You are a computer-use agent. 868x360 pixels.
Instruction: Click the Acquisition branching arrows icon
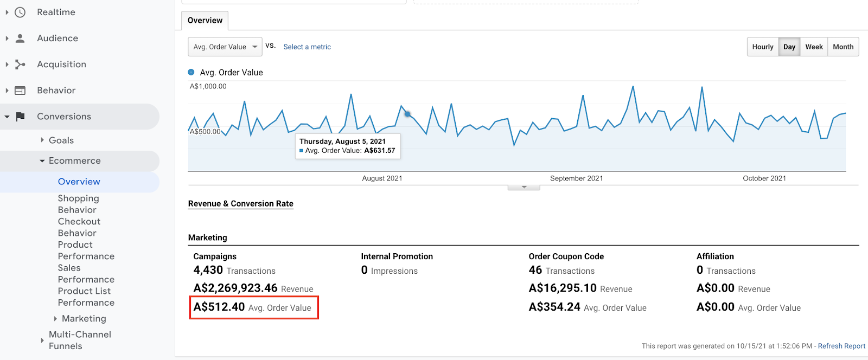[20, 65]
